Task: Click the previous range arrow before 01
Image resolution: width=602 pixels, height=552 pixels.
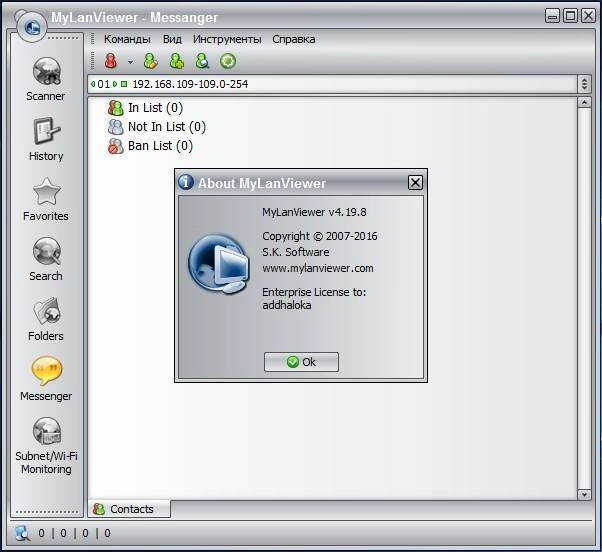Action: [93, 84]
